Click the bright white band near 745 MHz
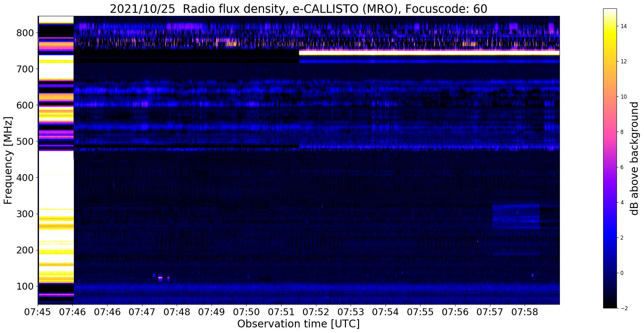The height and width of the screenshot is (333, 644). [x=429, y=53]
